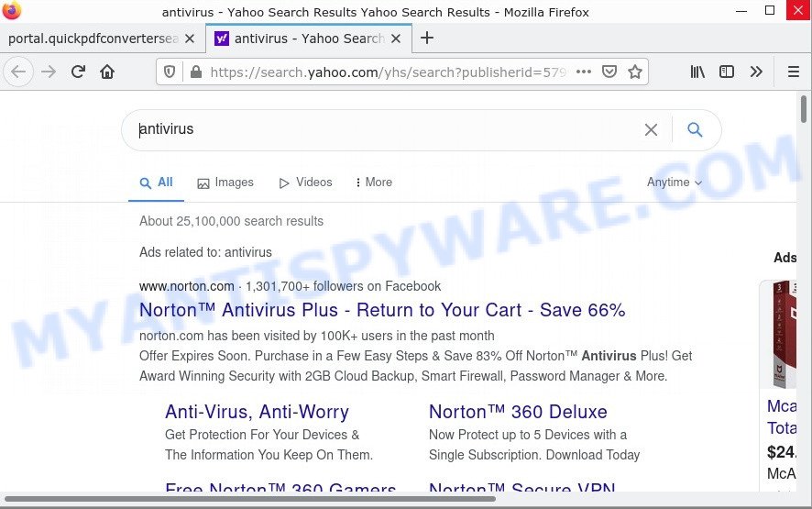Open Anti-Virus, Anti-Worry link
Screen dimensions: 812x509
pyautogui.click(x=257, y=412)
